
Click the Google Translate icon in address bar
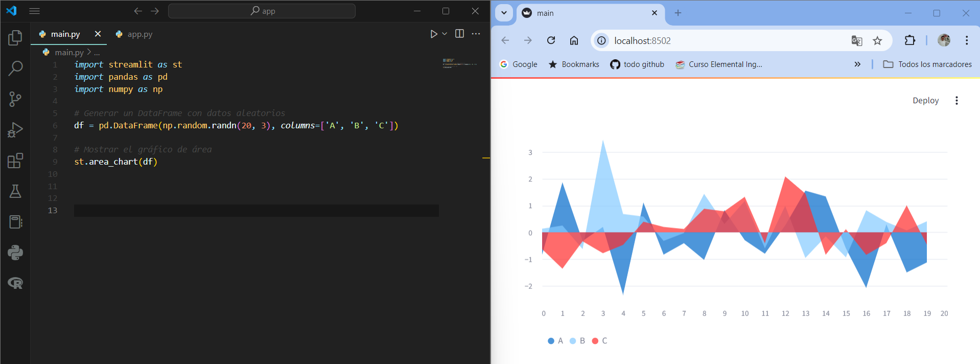click(857, 41)
